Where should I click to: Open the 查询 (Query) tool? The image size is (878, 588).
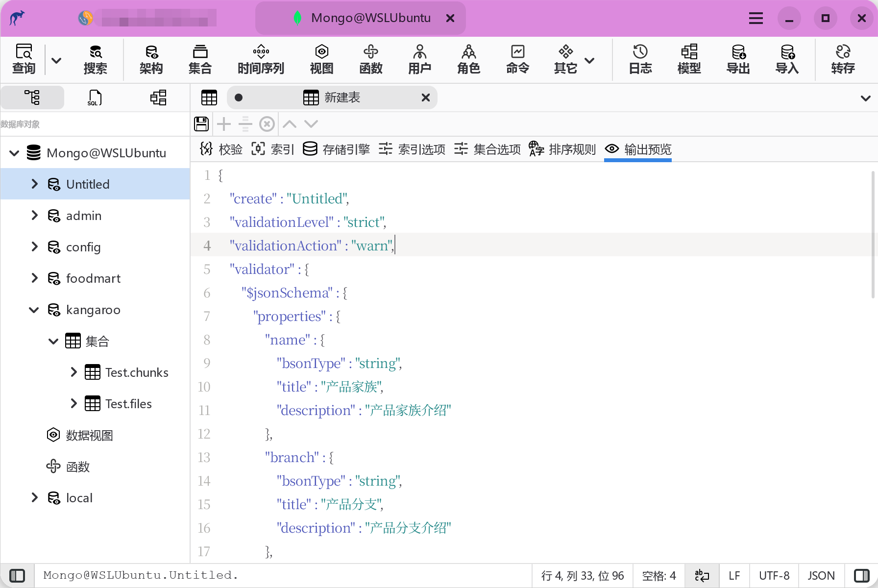click(23, 59)
